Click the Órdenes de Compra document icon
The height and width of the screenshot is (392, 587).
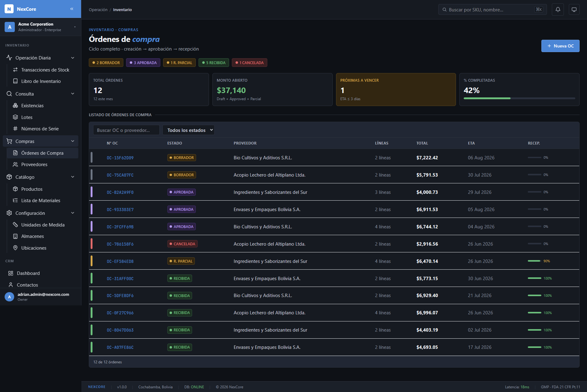click(15, 153)
